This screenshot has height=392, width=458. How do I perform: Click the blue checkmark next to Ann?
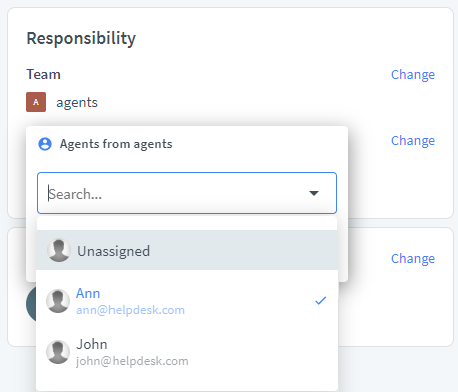click(320, 301)
